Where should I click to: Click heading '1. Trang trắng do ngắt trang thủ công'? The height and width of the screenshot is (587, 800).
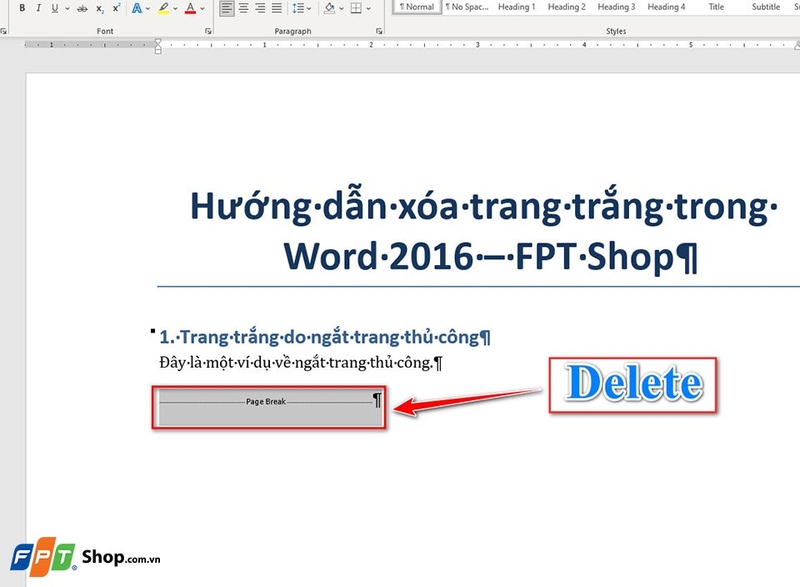324,337
